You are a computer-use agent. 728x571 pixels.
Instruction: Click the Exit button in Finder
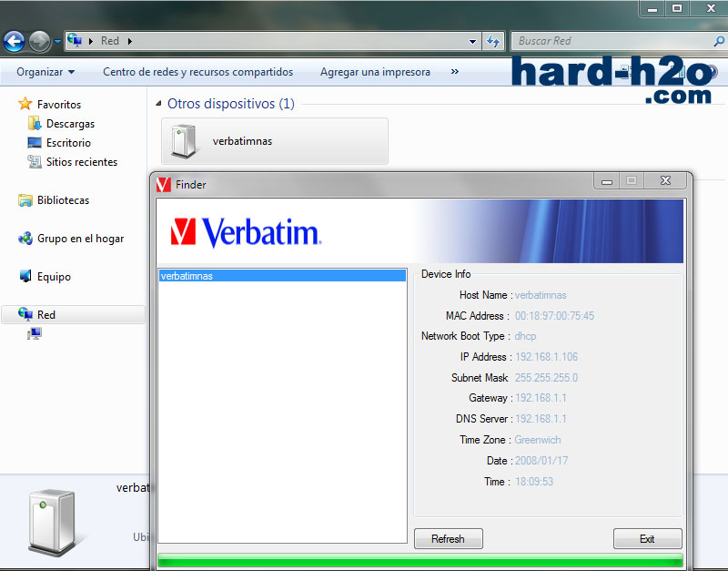tap(647, 539)
